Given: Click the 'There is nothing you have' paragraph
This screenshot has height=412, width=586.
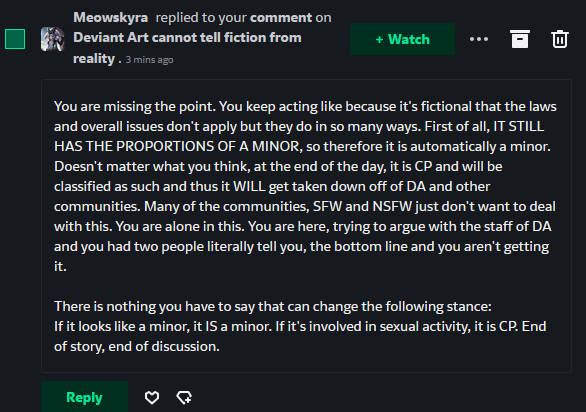Looking at the screenshot, I should (273, 306).
